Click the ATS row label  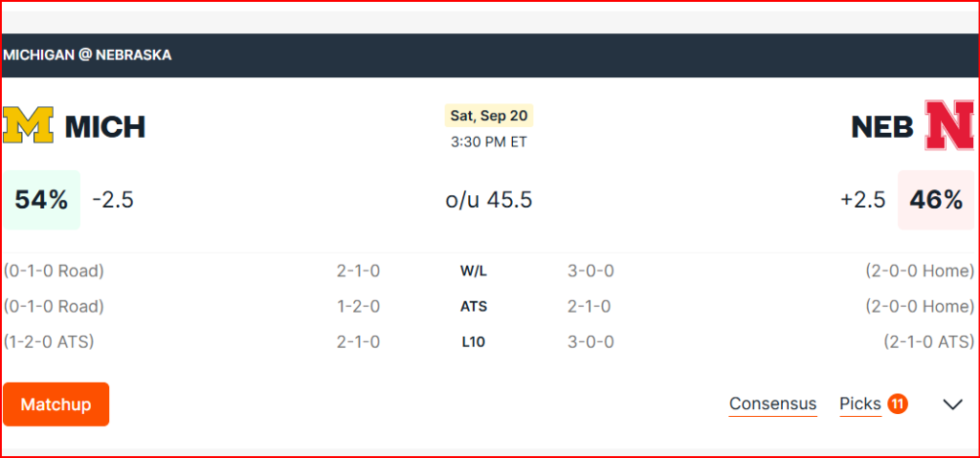tap(474, 307)
